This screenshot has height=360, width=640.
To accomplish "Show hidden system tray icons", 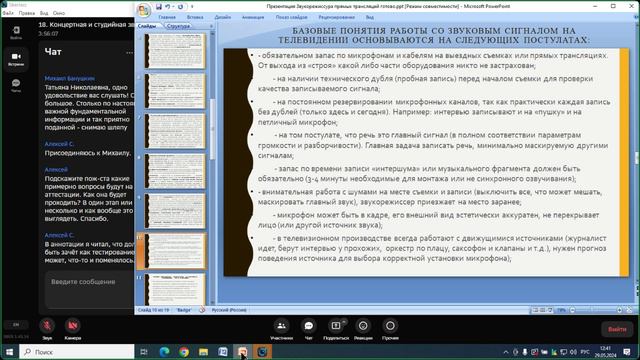I will pos(506,352).
